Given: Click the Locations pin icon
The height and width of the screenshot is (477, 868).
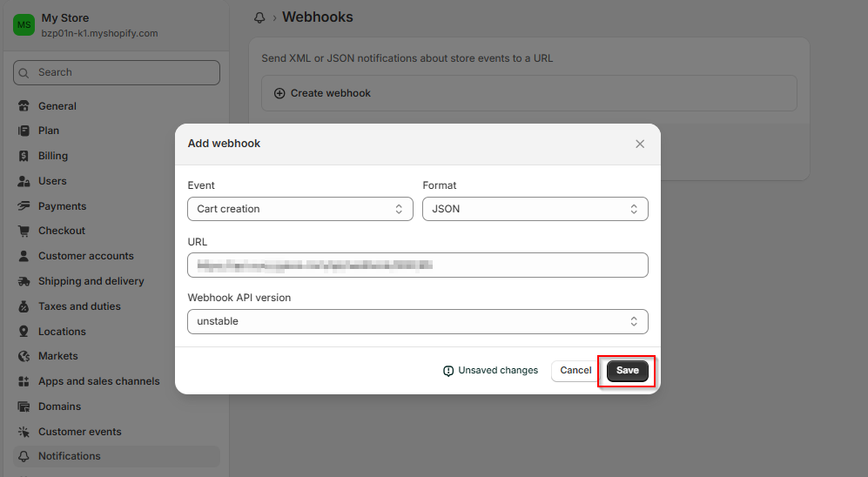Looking at the screenshot, I should pos(24,332).
